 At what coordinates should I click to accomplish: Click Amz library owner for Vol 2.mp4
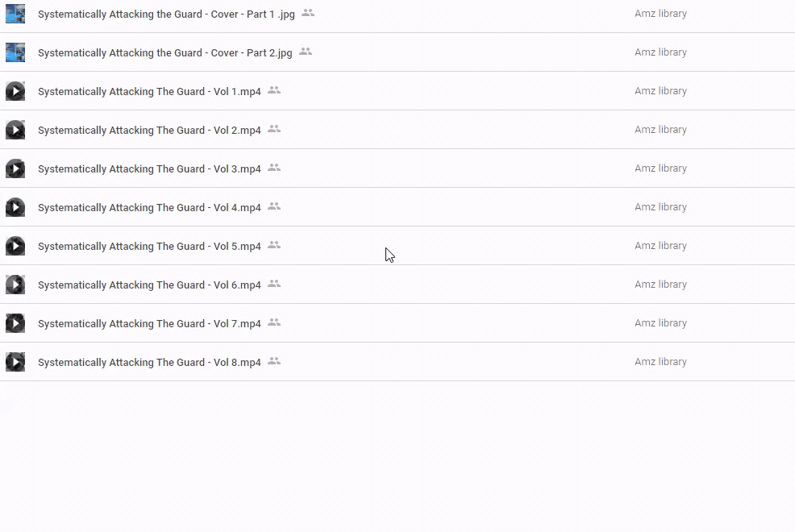(x=660, y=130)
